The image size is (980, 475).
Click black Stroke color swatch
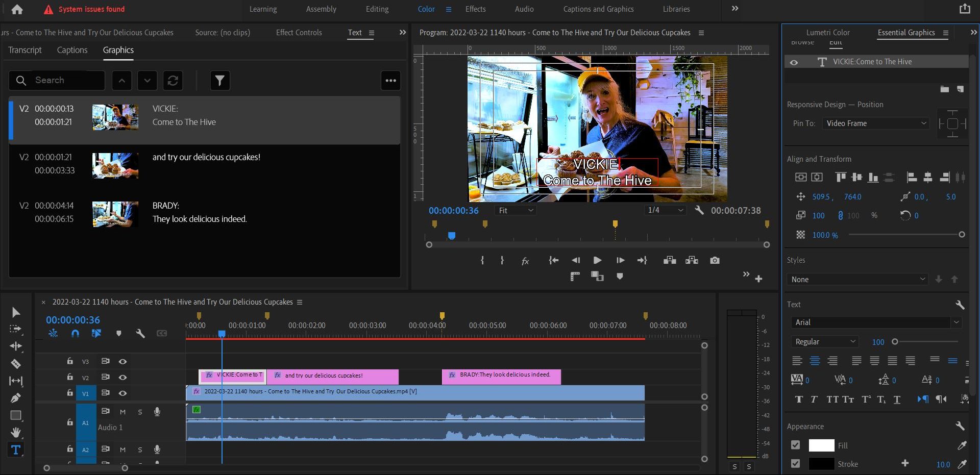click(x=821, y=464)
